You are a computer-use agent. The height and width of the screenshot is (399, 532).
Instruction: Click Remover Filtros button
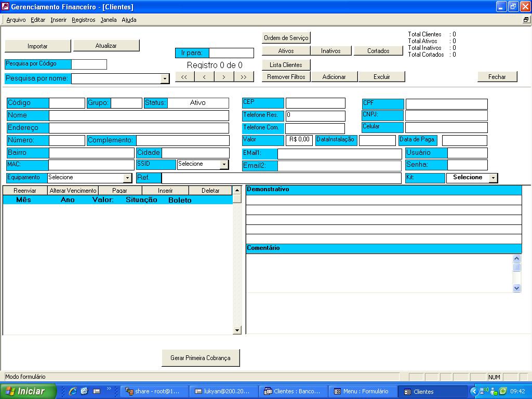[286, 77]
